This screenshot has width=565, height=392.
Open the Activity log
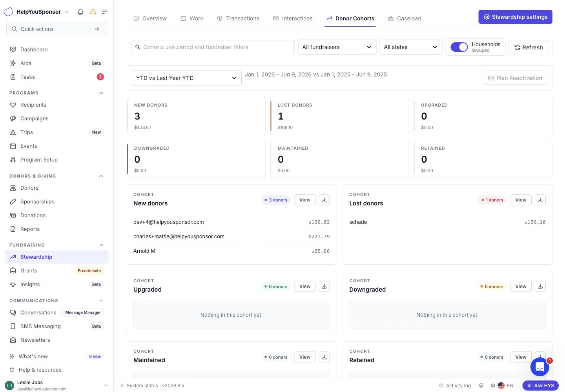(455, 386)
